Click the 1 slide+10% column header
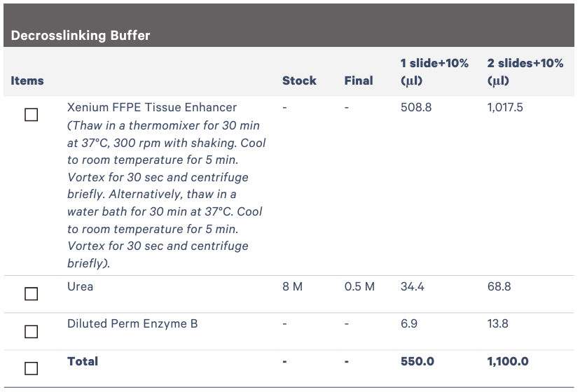Viewport: 580px width, 392px height. tap(434, 71)
